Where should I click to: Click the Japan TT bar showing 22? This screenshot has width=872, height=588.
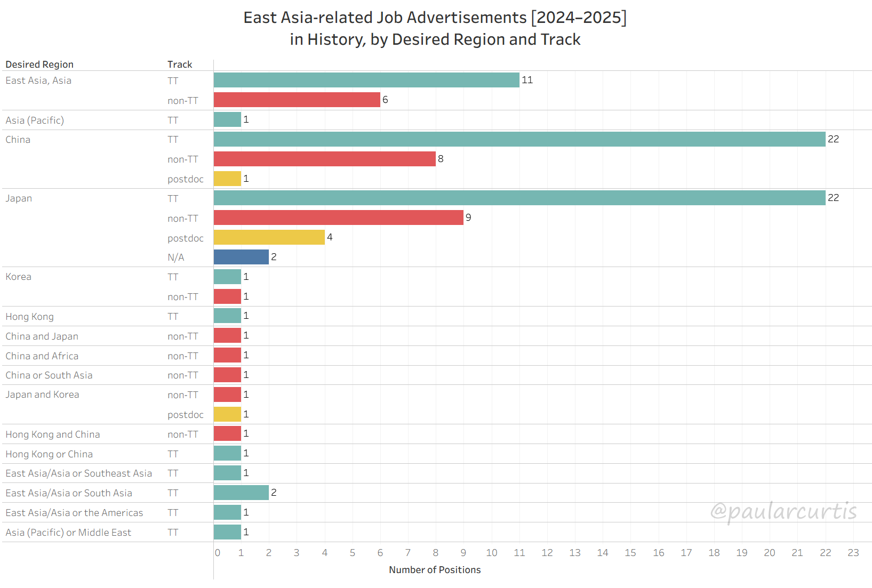pyautogui.click(x=519, y=198)
